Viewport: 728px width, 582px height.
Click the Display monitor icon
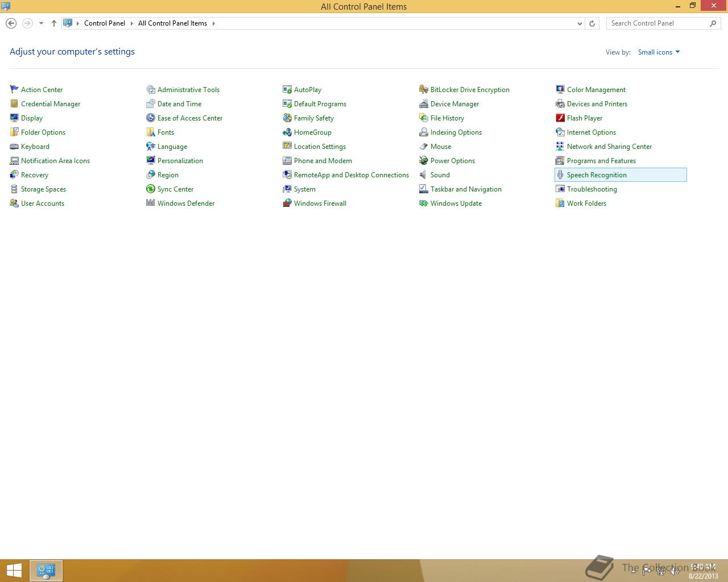pos(14,118)
